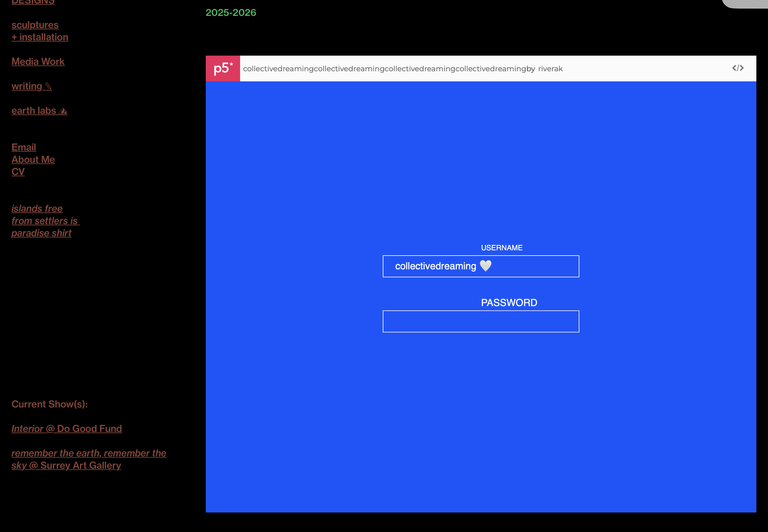Open the sketch title collectivedreaming link
Viewport: 768px width, 532px height.
coord(384,69)
